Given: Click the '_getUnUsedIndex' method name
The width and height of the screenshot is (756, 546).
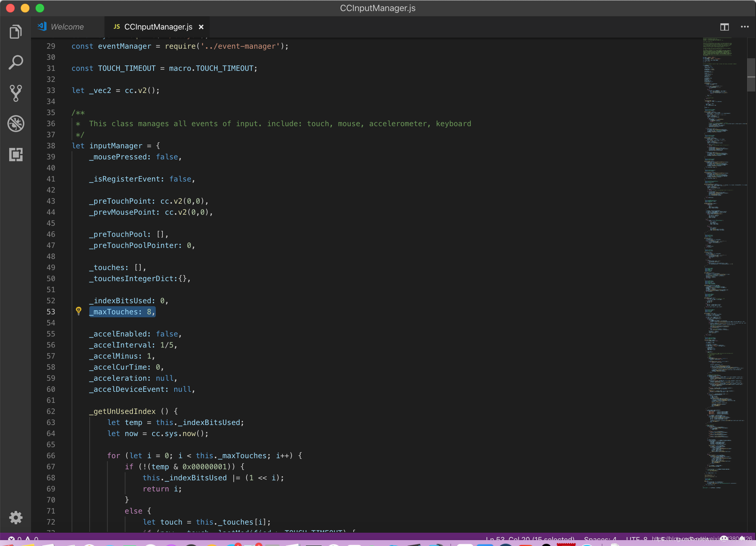Looking at the screenshot, I should 122,411.
